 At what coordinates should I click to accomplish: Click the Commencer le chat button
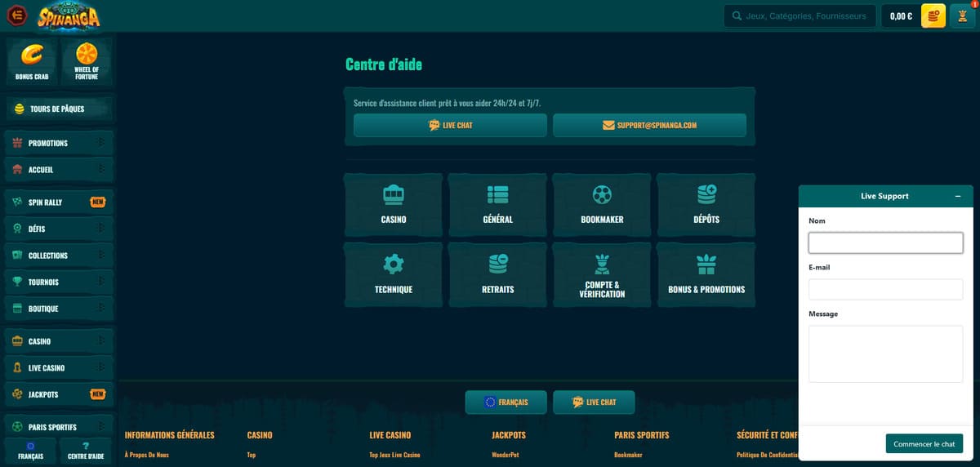click(x=924, y=443)
